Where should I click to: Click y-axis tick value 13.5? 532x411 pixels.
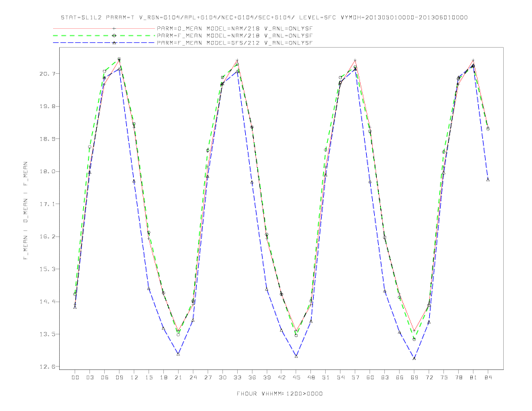[46, 334]
